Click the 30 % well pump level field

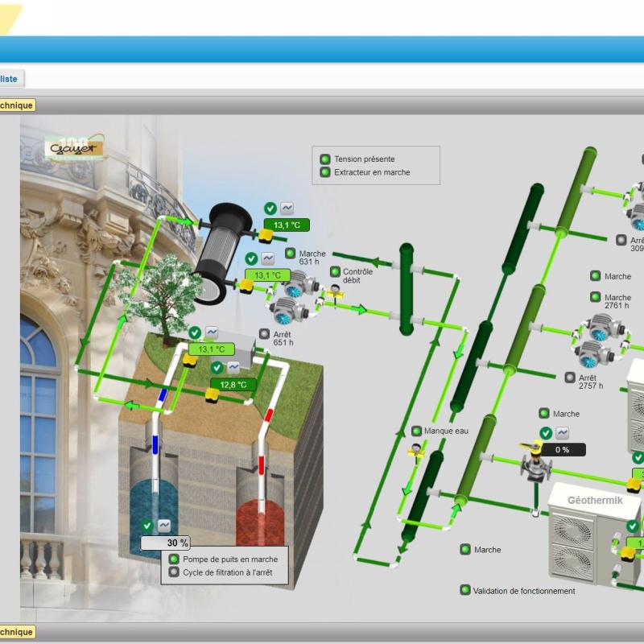[166, 543]
